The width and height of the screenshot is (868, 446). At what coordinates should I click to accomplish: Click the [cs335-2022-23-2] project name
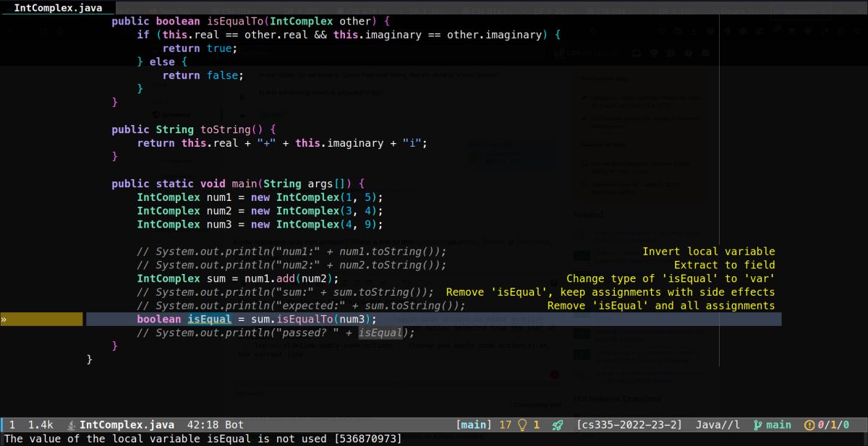(629, 425)
